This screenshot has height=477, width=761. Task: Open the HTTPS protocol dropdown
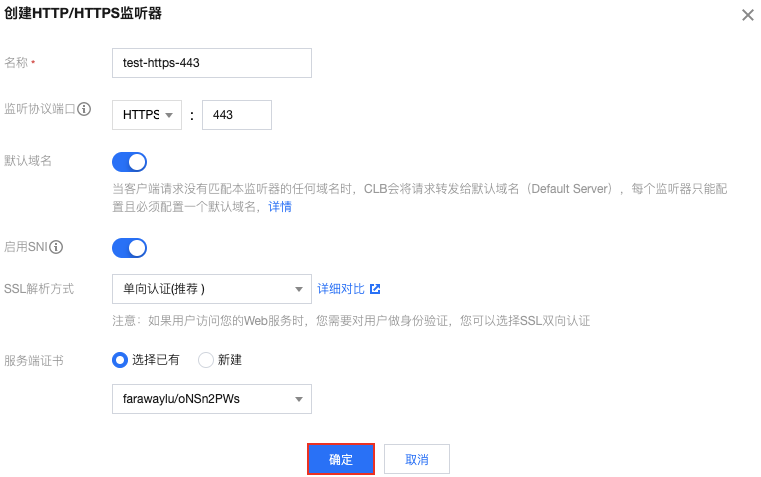point(147,115)
